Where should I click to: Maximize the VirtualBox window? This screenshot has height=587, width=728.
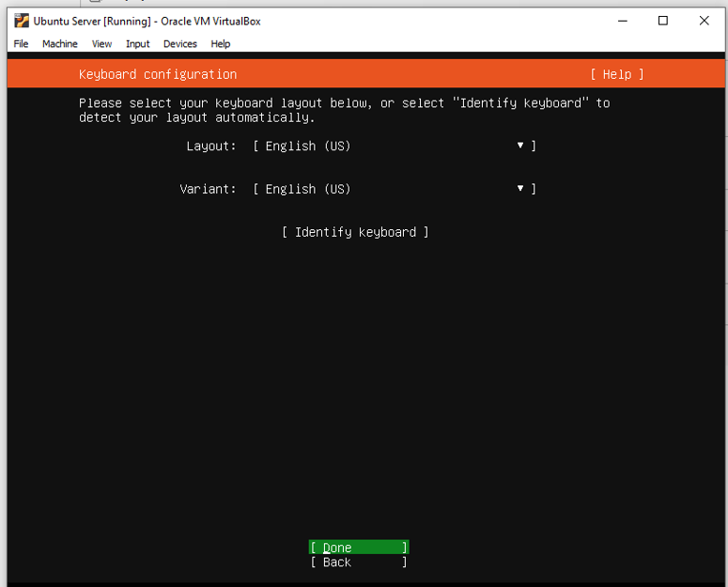pos(663,21)
